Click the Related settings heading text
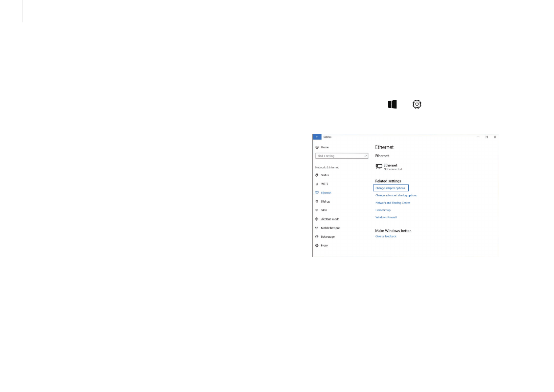This screenshot has width=554, height=392. tap(388, 181)
